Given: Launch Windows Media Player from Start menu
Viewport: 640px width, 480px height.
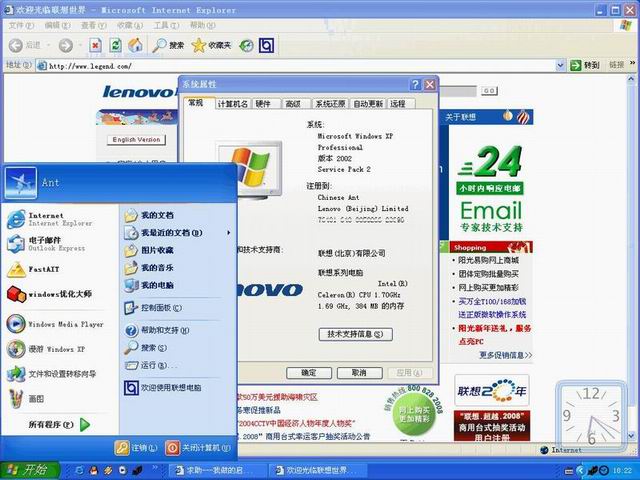Looking at the screenshot, I should pos(57,324).
